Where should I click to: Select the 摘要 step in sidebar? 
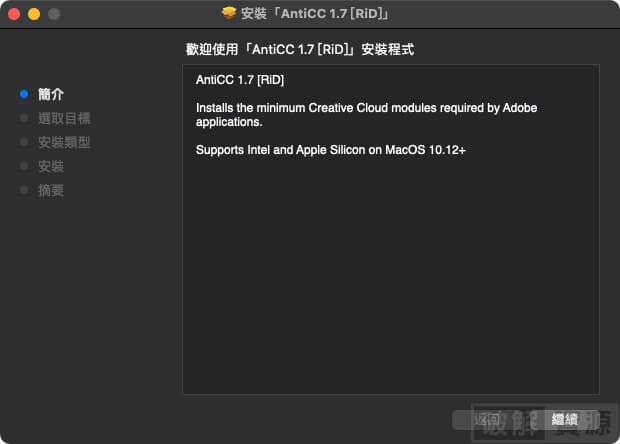click(x=51, y=191)
